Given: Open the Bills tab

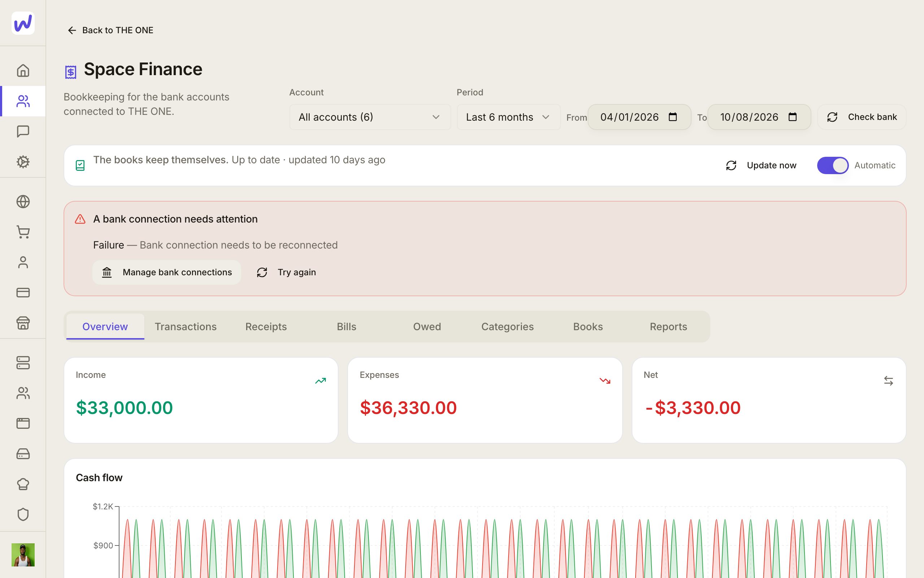Looking at the screenshot, I should click(x=347, y=327).
